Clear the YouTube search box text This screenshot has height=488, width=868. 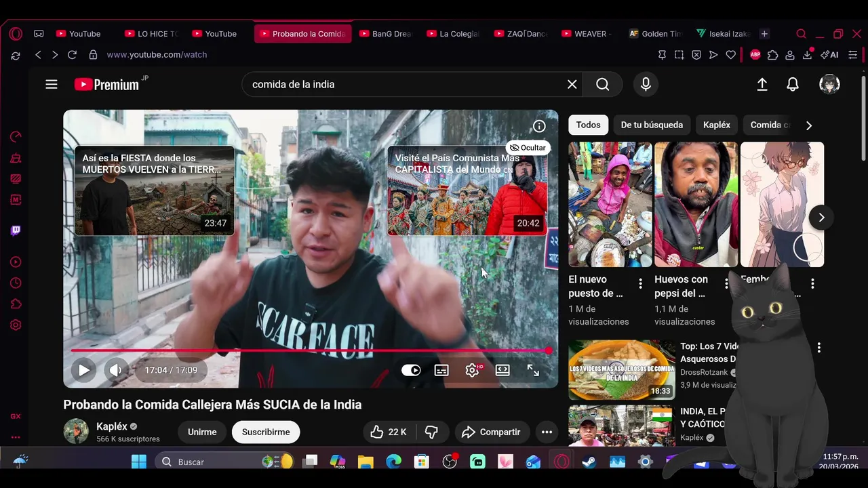pyautogui.click(x=572, y=85)
